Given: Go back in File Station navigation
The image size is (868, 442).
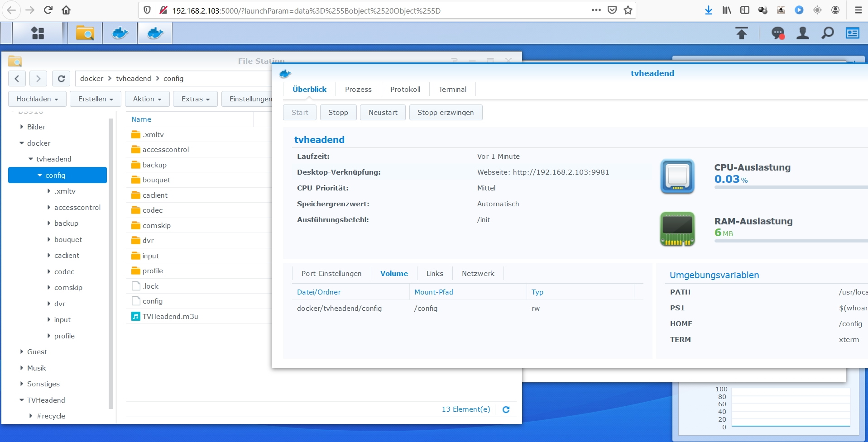Looking at the screenshot, I should click(17, 79).
